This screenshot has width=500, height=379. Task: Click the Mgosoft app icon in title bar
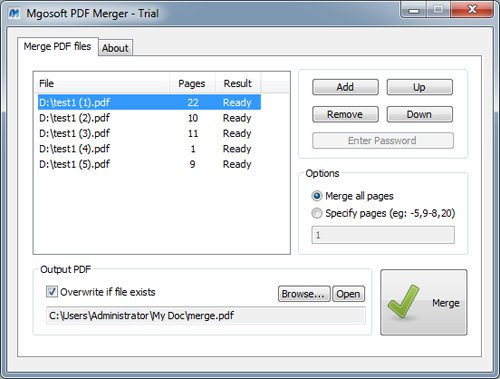(14, 14)
